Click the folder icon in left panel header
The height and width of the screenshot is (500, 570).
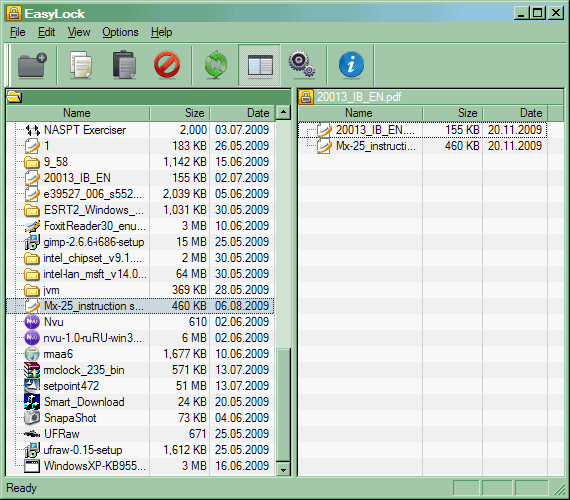(x=15, y=97)
